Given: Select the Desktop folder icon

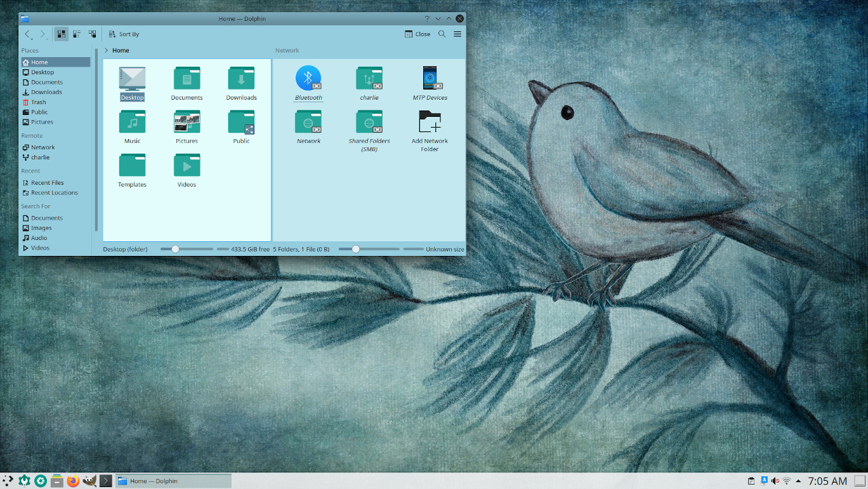Looking at the screenshot, I should tap(132, 78).
